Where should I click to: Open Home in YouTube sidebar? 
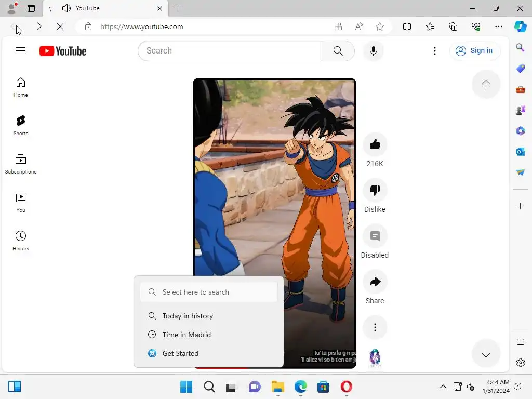[21, 87]
